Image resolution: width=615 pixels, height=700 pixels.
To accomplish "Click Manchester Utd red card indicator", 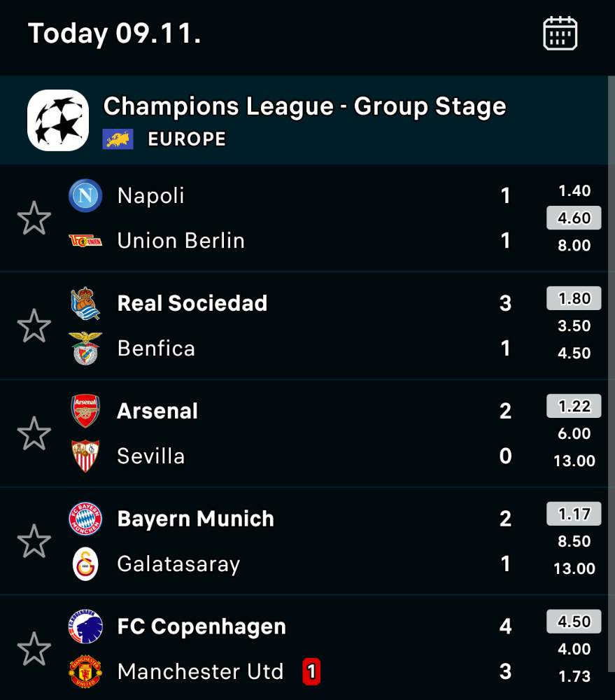I will click(311, 671).
